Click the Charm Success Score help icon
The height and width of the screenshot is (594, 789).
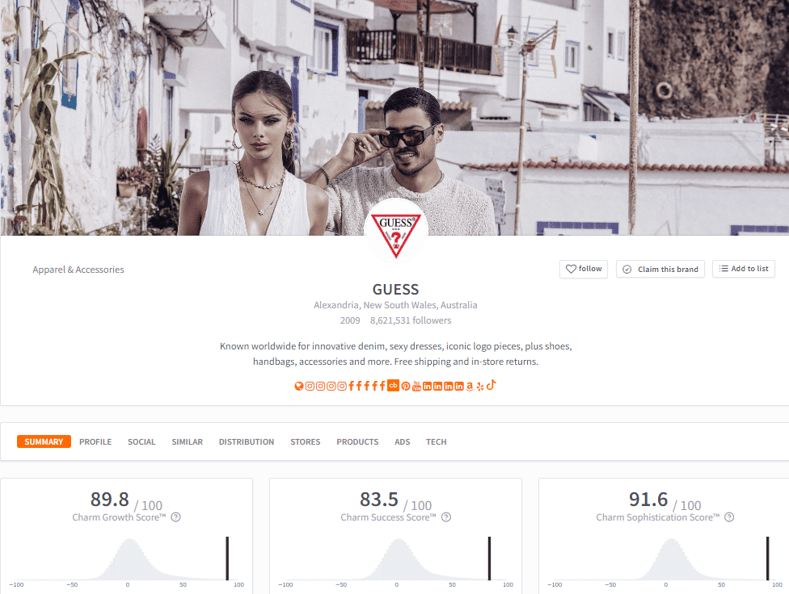click(x=446, y=517)
